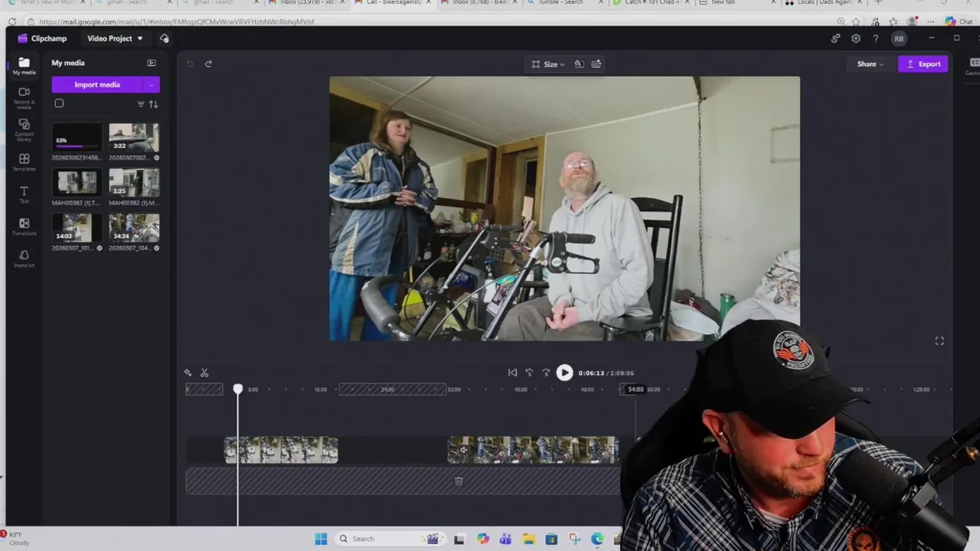The height and width of the screenshot is (551, 980).
Task: Select the MAH00382 (1).T media thumbnail
Action: point(77,183)
